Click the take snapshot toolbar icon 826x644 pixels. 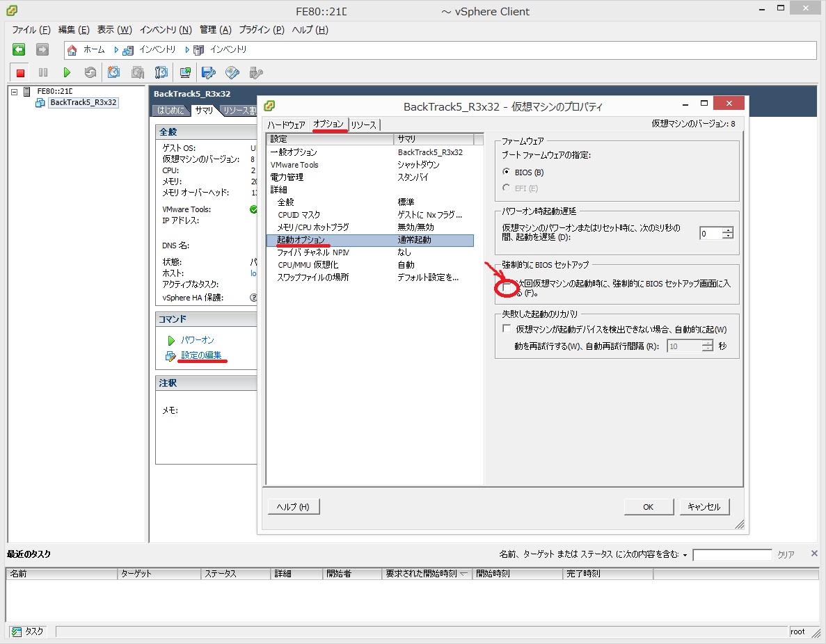pyautogui.click(x=114, y=72)
